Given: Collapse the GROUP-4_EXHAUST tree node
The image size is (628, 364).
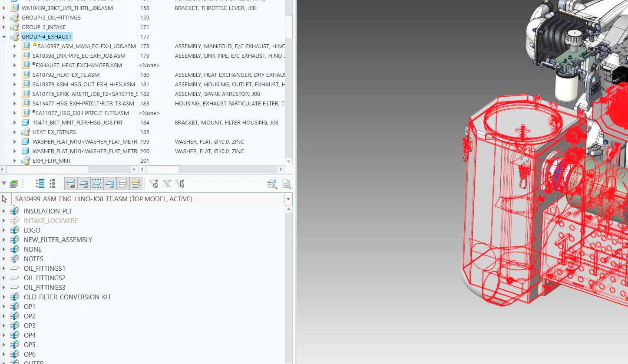Looking at the screenshot, I should (x=4, y=37).
